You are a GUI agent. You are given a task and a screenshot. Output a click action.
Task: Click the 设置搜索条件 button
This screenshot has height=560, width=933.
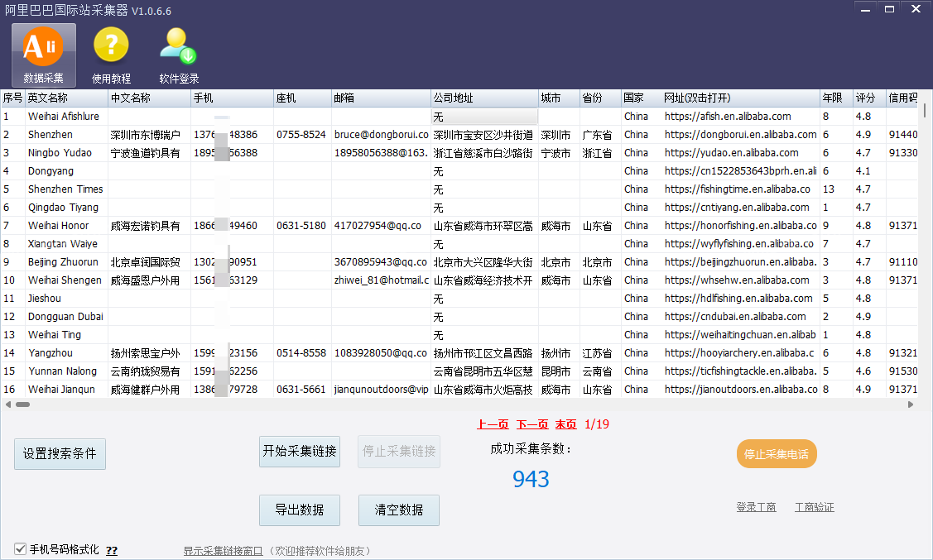point(60,453)
